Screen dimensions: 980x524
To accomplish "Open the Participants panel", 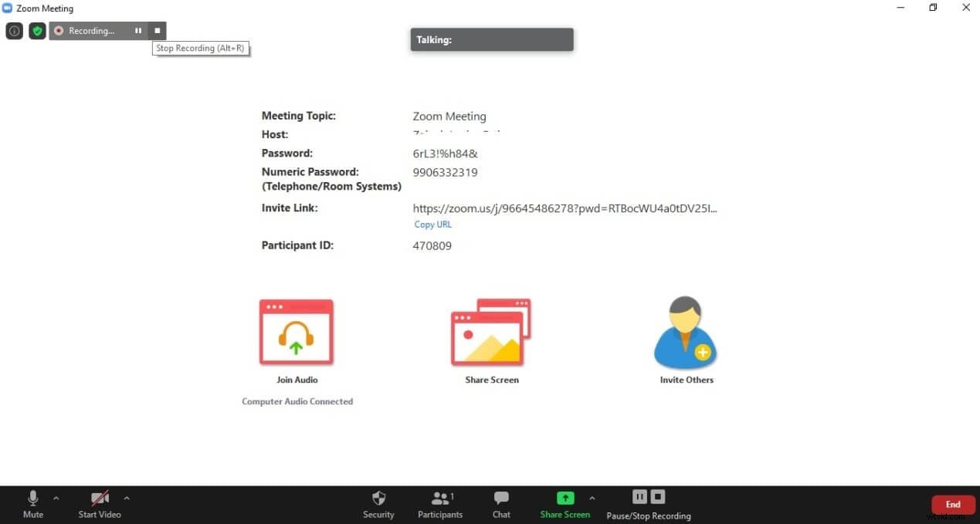I will 440,504.
